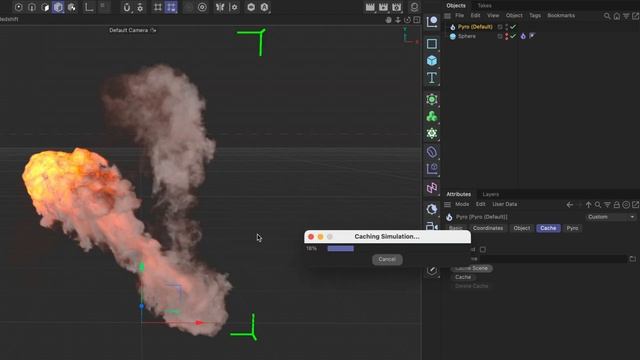Image resolution: width=640 pixels, height=360 pixels.
Task: Open Attributes manager hamburger menu
Action: tap(448, 204)
